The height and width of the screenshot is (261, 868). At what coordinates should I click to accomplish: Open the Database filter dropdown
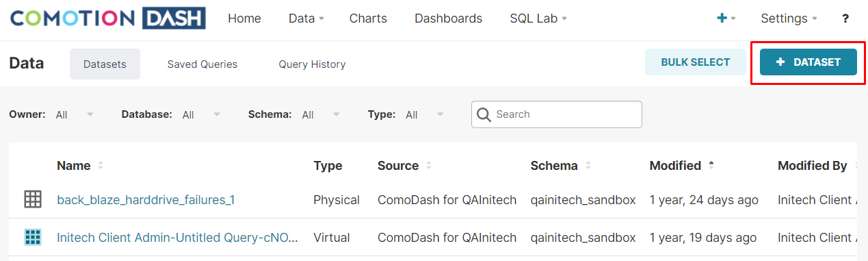pyautogui.click(x=201, y=114)
